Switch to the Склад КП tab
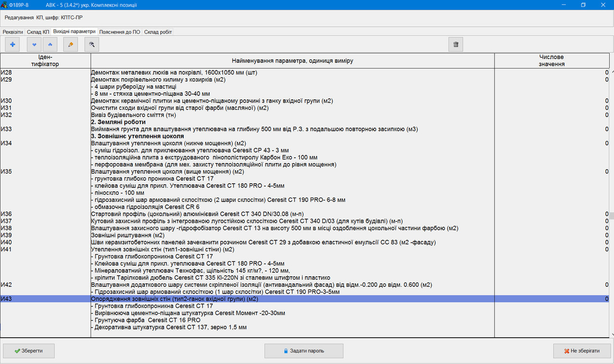This screenshot has width=614, height=364. (38, 32)
